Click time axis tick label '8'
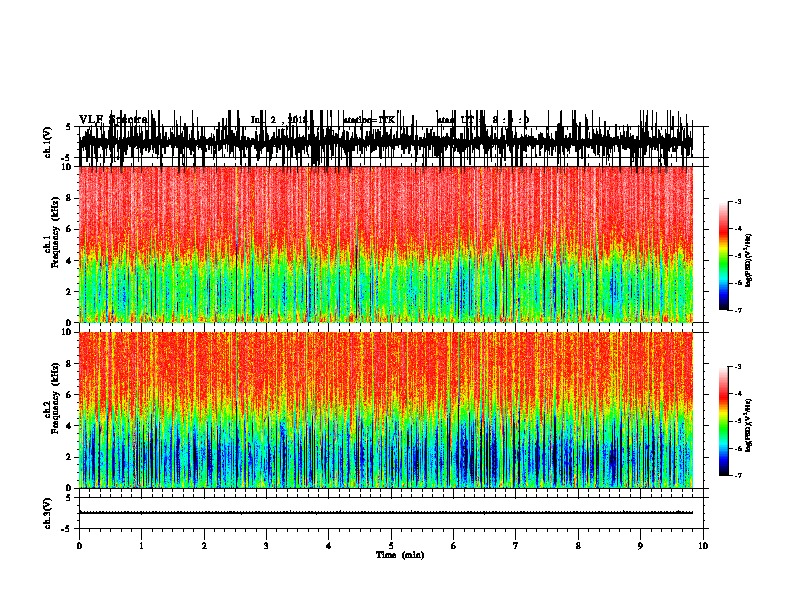 pos(578,546)
